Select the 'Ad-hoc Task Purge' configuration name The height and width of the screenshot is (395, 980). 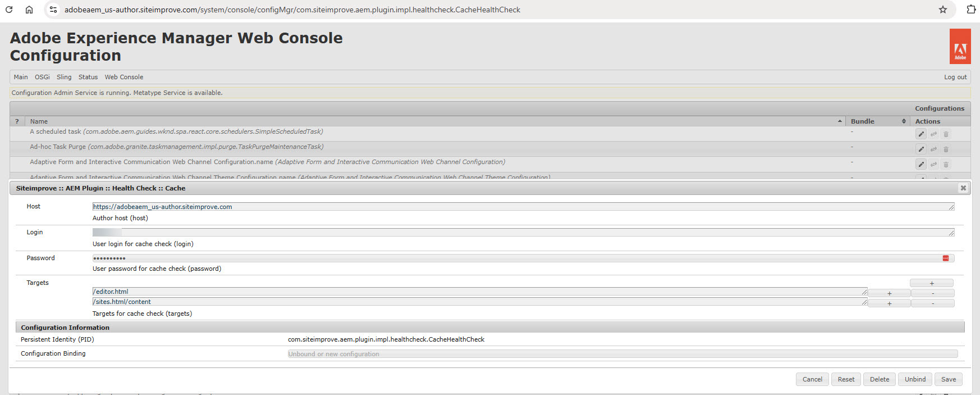click(x=177, y=147)
